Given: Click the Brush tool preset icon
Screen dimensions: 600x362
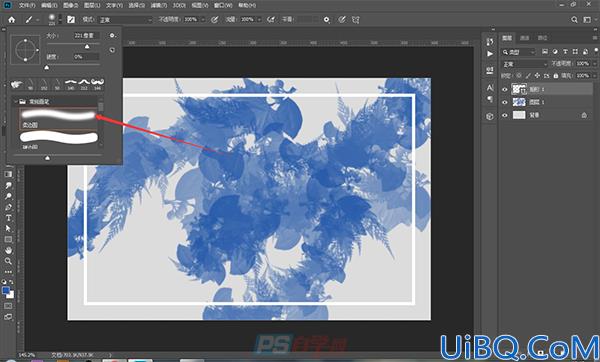Looking at the screenshot, I should click(29, 20).
